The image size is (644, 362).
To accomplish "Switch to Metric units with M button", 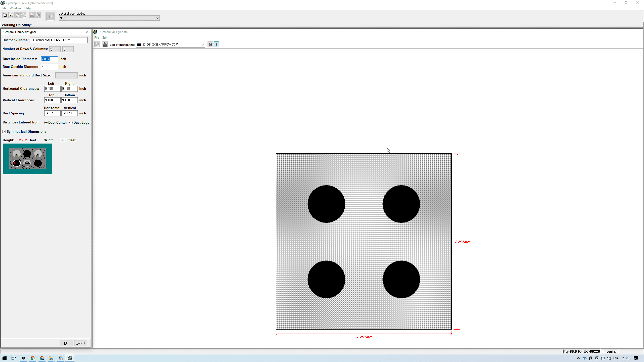I will tap(210, 44).
